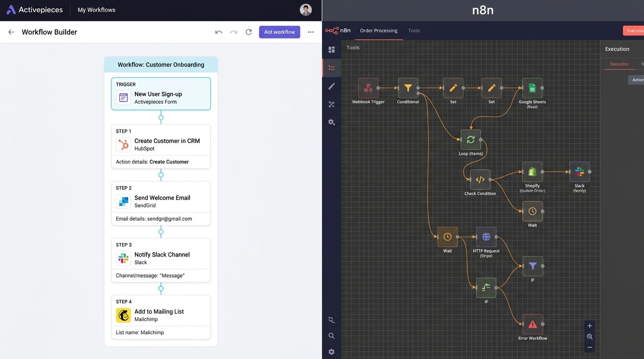Zoom in on the n8n canvas
Image resolution: width=644 pixels, height=359 pixels.
click(590, 326)
